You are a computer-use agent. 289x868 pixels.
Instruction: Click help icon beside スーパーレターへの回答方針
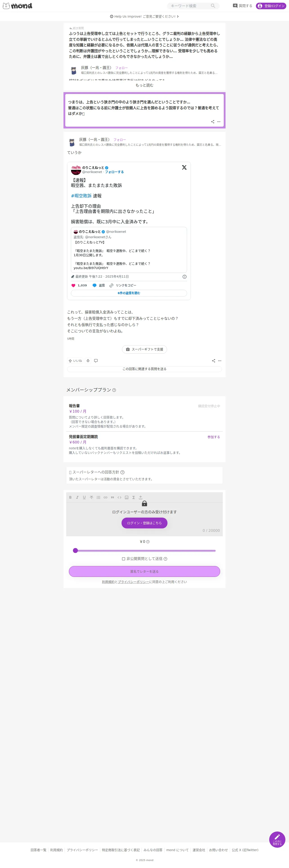pyautogui.click(x=122, y=472)
